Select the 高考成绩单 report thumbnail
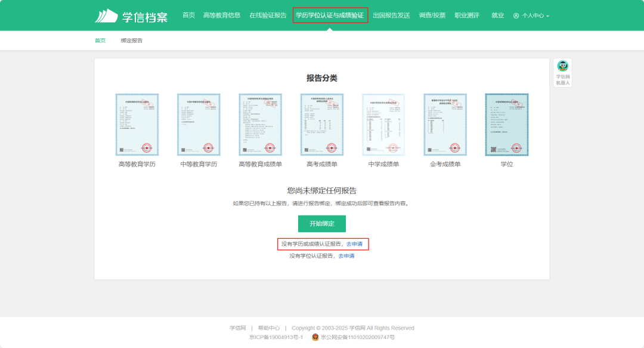This screenshot has width=644, height=348. 321,125
